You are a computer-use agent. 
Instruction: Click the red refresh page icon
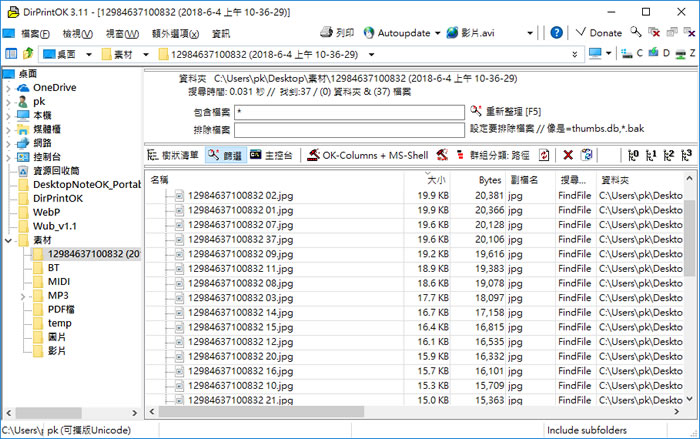(544, 155)
